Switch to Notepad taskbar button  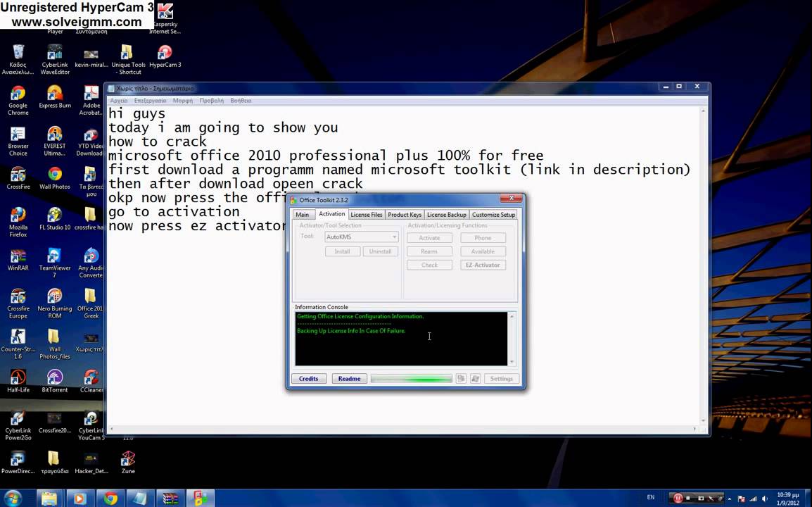(140, 498)
